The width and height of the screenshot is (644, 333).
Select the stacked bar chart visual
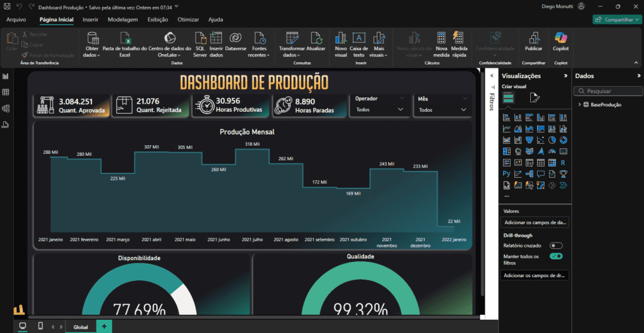click(x=507, y=117)
